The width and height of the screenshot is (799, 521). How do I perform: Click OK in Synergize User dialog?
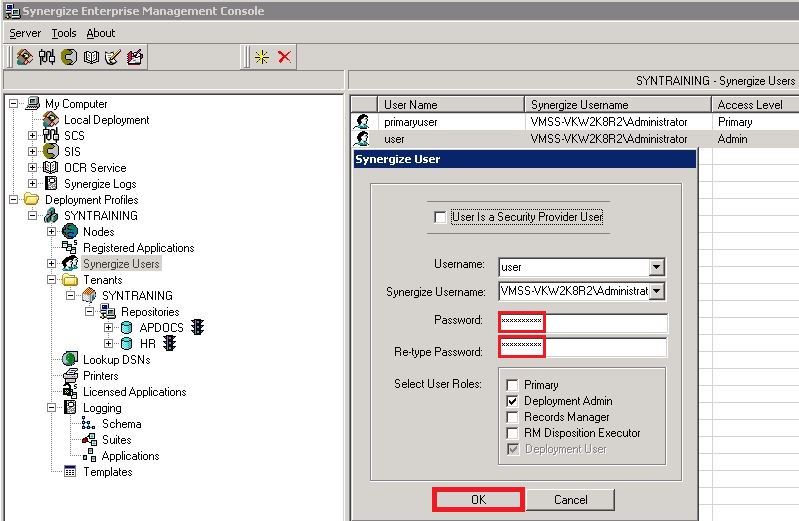click(478, 500)
